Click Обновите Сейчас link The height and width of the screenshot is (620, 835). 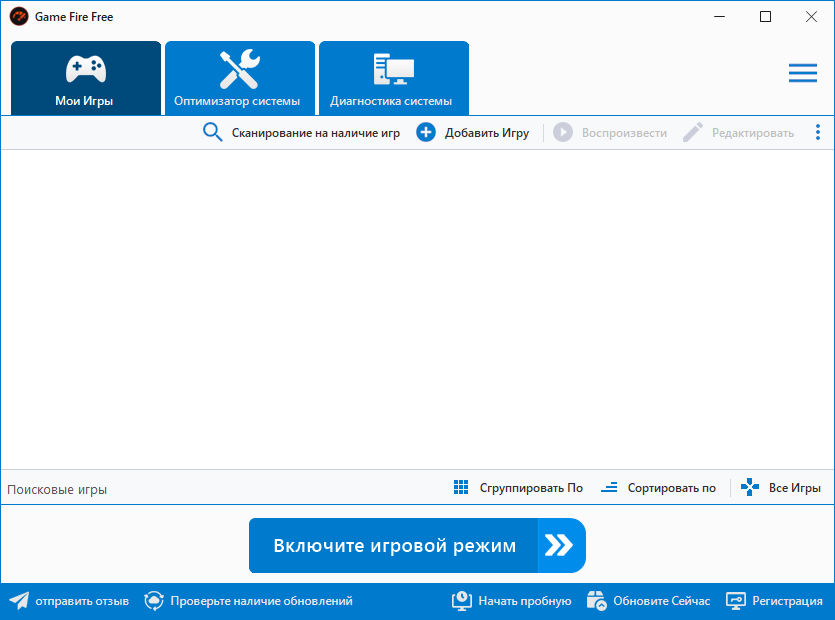click(x=661, y=601)
